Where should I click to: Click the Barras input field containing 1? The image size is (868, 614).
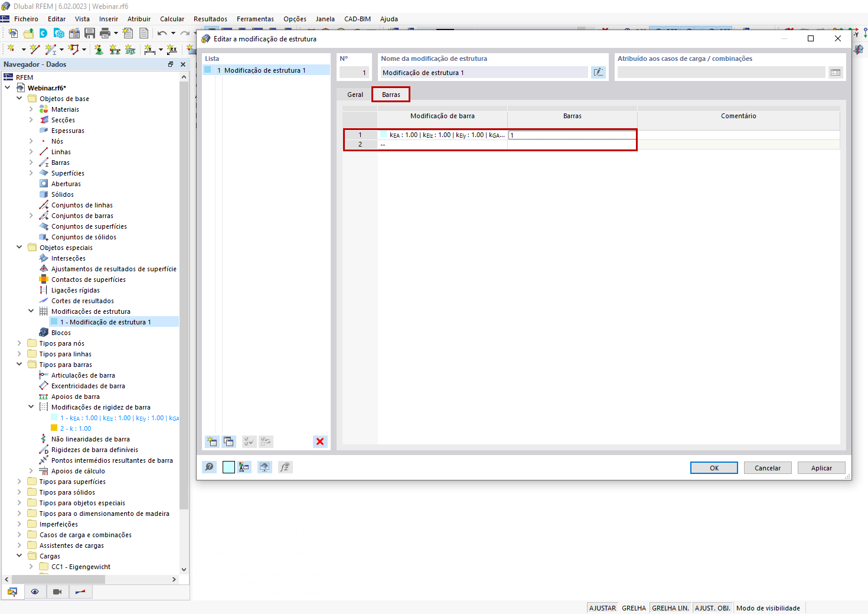(x=571, y=135)
